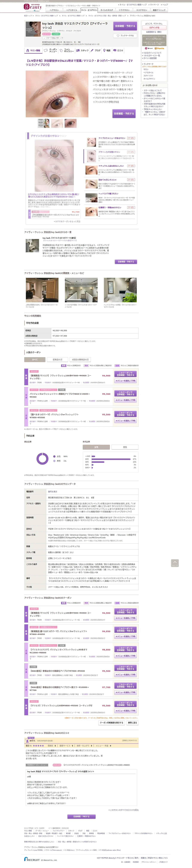Image resolution: width=192 pixels, height=868 pixels.
Task: Click 番号を表示 phone link
Action: pos(53,492)
